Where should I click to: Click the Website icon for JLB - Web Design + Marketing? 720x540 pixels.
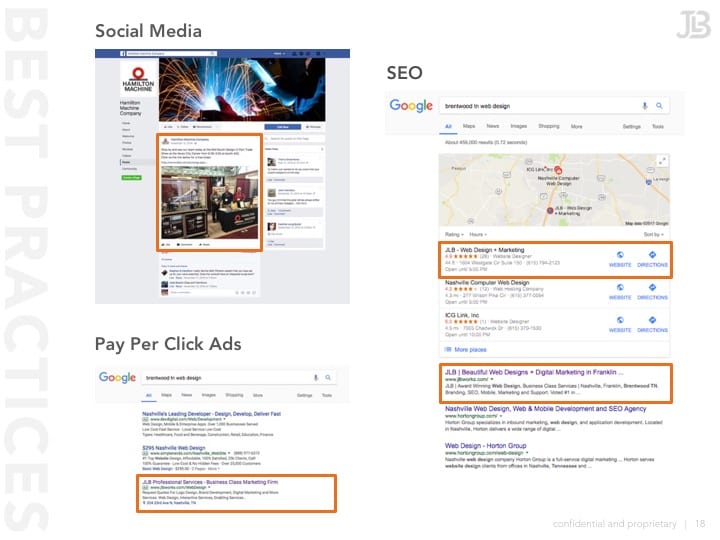620,255
